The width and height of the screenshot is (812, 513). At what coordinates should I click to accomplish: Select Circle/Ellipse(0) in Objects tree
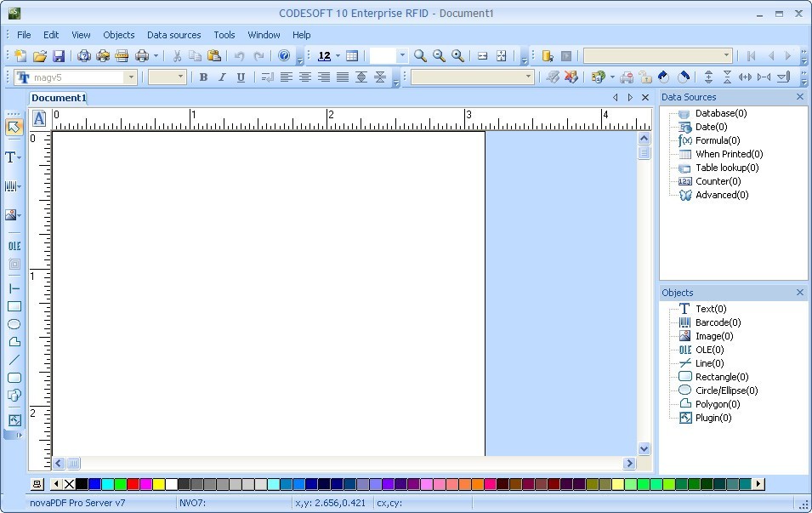pyautogui.click(x=726, y=390)
